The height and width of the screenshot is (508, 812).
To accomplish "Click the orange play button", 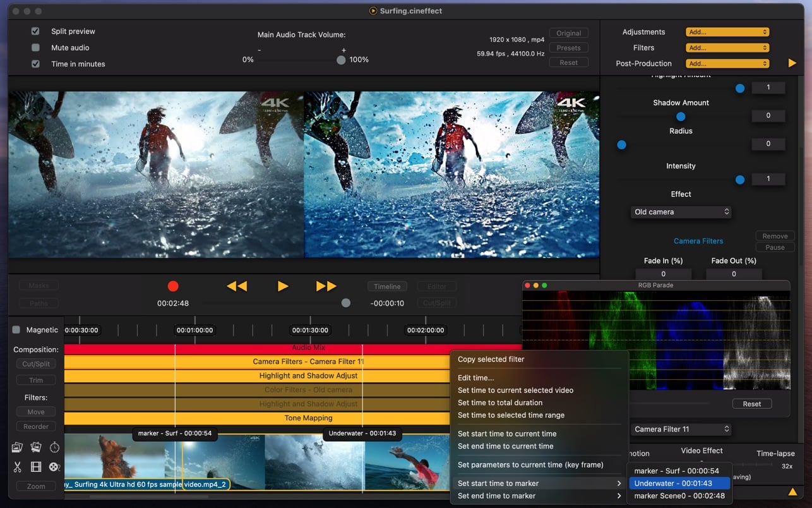I will [283, 286].
